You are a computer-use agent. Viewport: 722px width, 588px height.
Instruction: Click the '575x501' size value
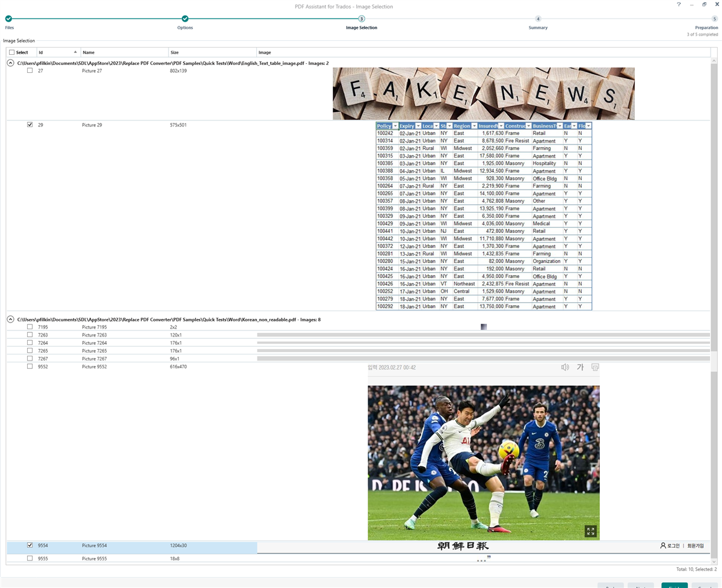point(178,125)
